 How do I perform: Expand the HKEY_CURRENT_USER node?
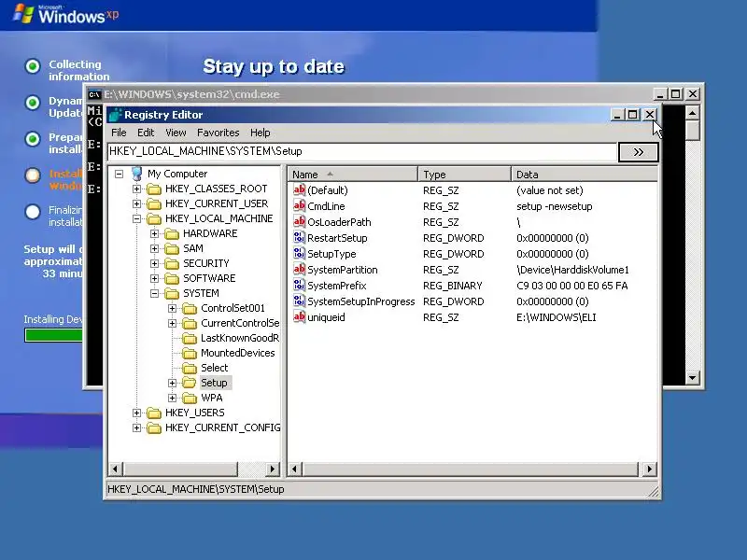(136, 203)
